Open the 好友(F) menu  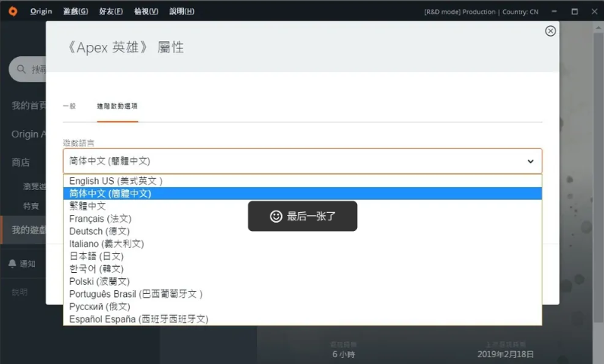(110, 11)
